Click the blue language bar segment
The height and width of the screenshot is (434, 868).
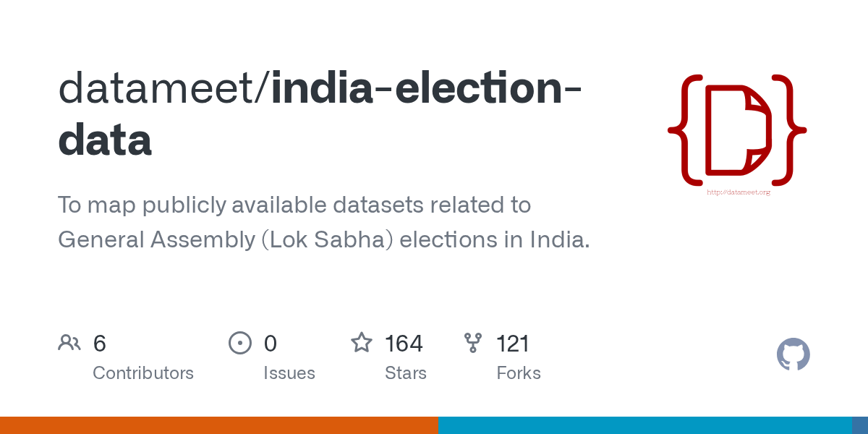[x=645, y=425]
